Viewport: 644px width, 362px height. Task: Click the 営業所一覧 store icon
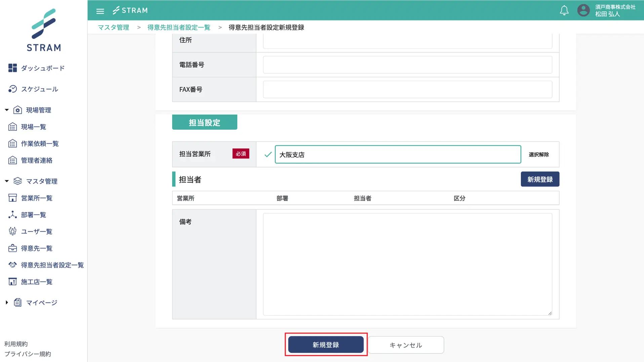12,198
